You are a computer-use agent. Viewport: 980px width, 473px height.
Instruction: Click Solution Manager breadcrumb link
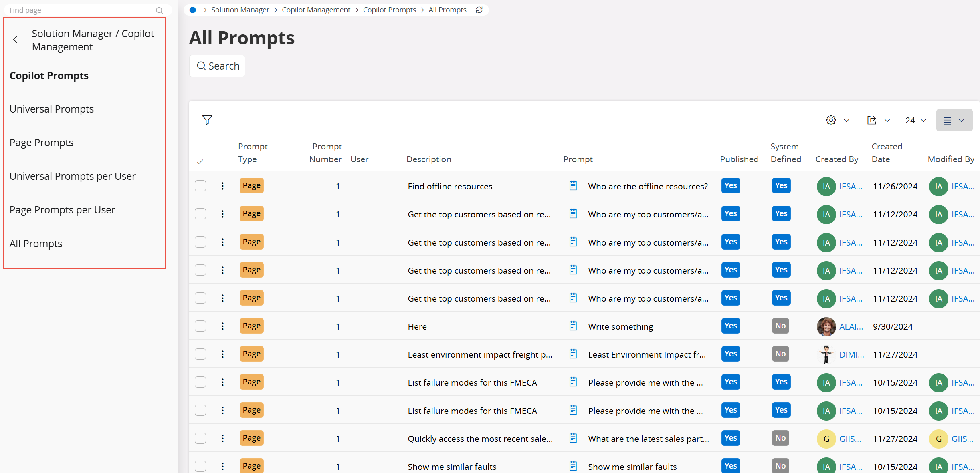tap(240, 9)
